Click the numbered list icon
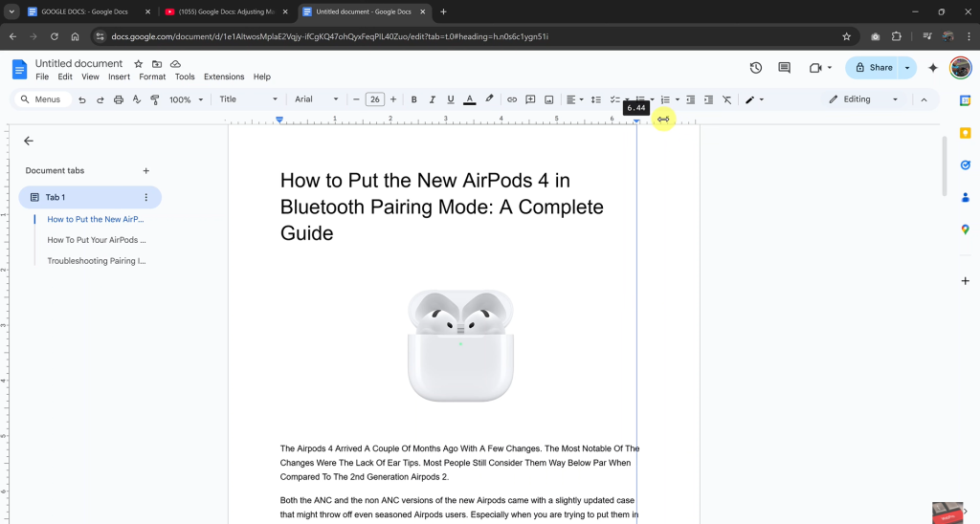The image size is (980, 524). [666, 100]
